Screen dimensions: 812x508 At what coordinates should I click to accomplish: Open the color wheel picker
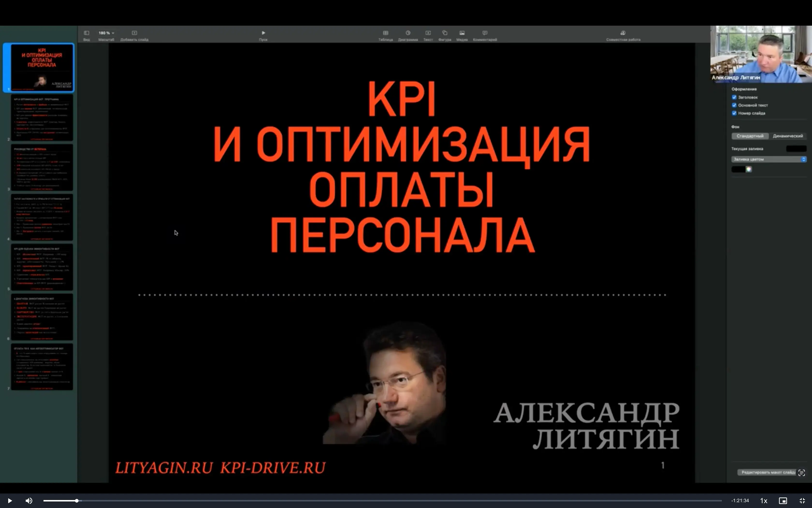(x=749, y=169)
